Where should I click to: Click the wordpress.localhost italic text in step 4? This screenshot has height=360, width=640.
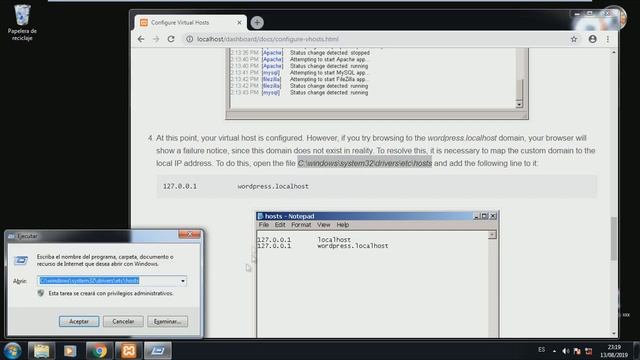click(462, 138)
